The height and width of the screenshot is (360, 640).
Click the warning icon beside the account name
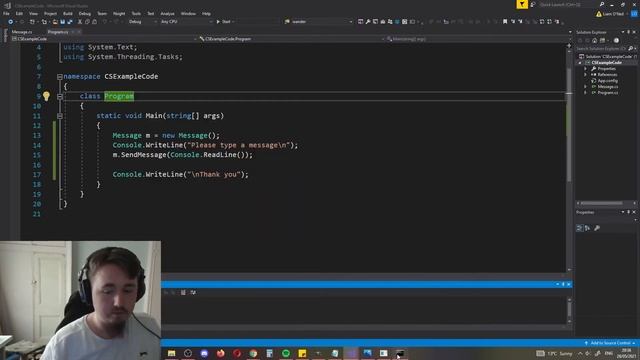tap(599, 14)
